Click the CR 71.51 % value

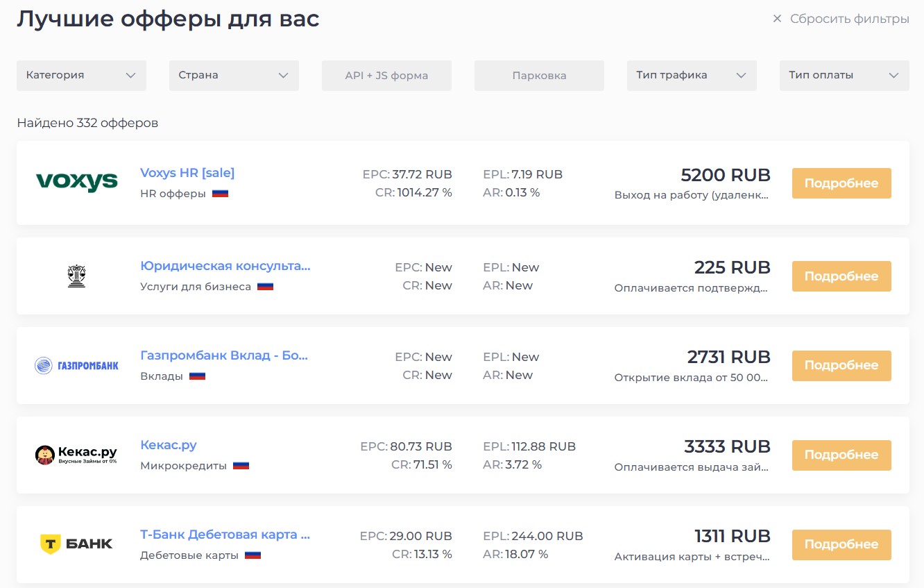tap(433, 464)
